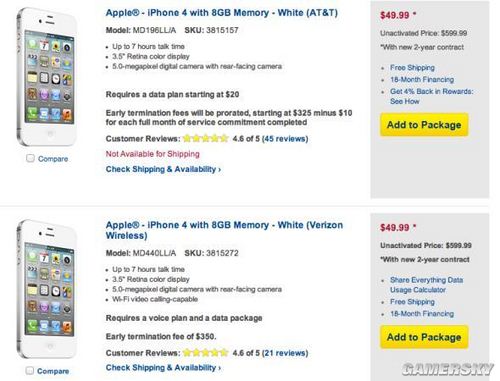Click the star rating for the AT&T iPhone
The height and width of the screenshot is (381, 500).
coord(206,138)
